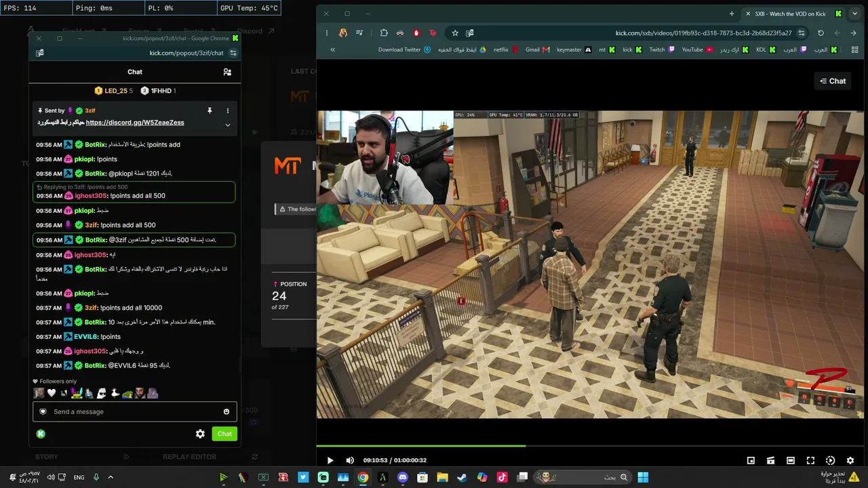Play the Kick VOD video
The width and height of the screenshot is (868, 488).
[330, 460]
